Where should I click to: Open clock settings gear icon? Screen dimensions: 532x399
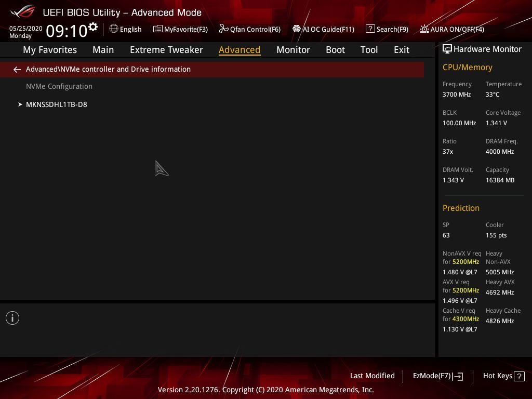pos(93,27)
